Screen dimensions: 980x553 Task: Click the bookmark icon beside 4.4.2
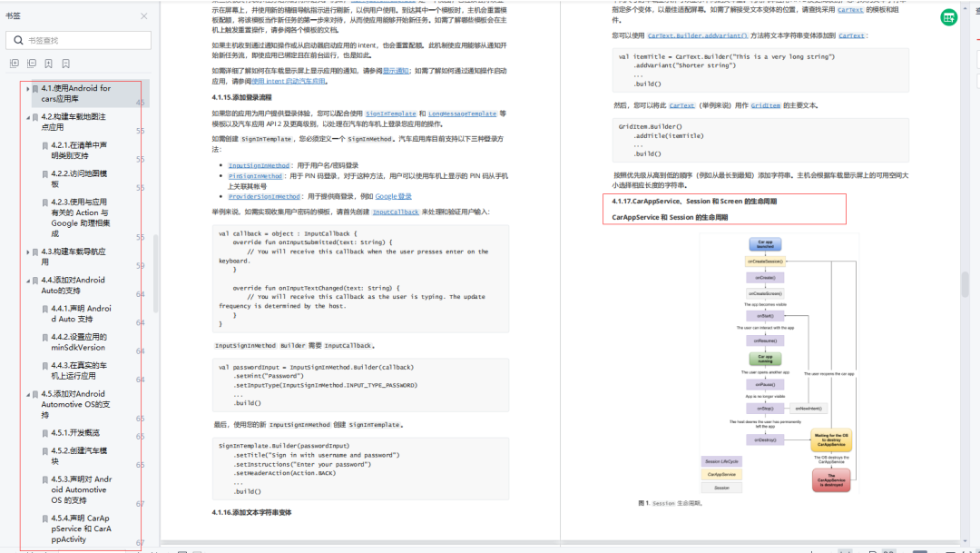[x=45, y=337]
